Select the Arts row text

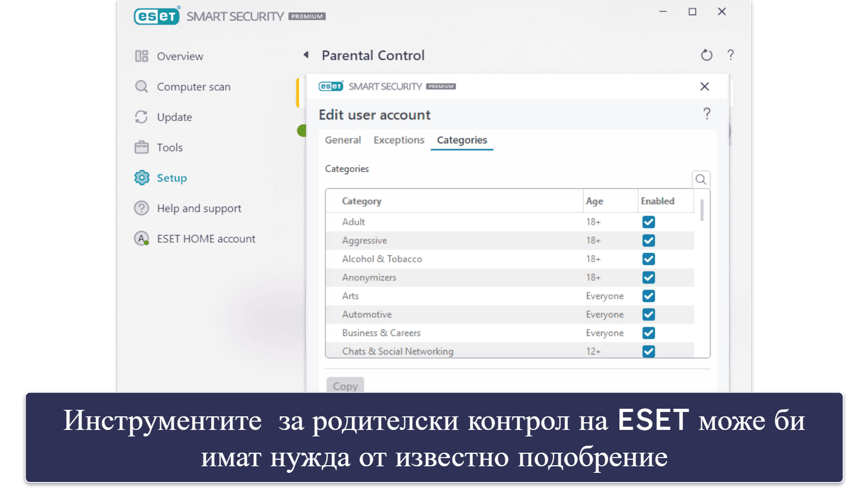[350, 296]
